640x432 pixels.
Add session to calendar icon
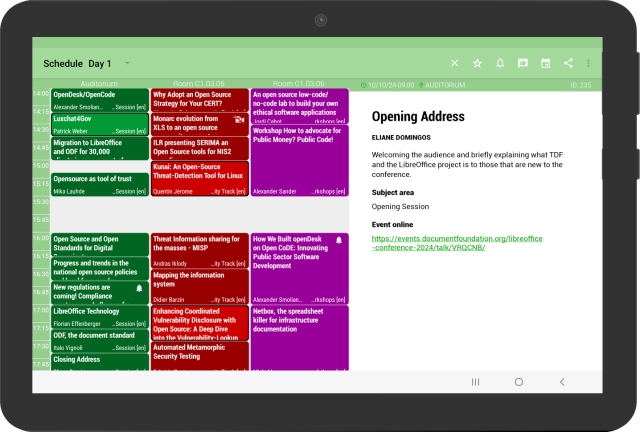pos(546,63)
